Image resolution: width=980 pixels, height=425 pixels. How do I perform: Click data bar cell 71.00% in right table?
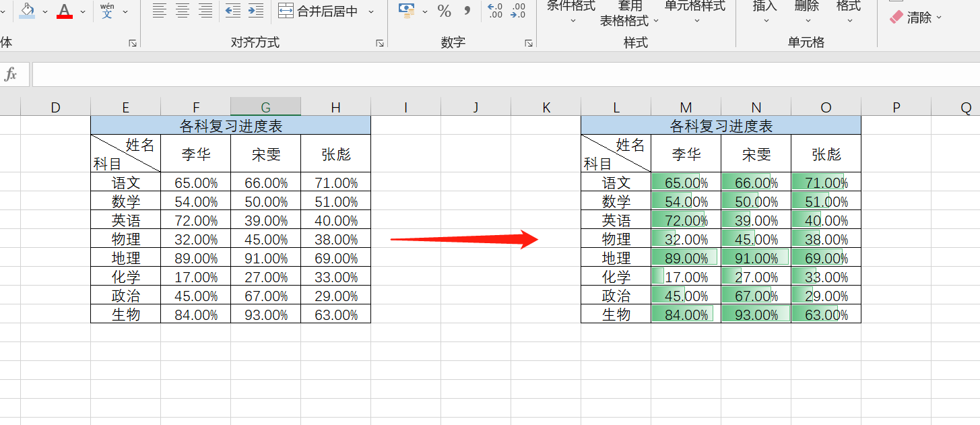point(826,183)
